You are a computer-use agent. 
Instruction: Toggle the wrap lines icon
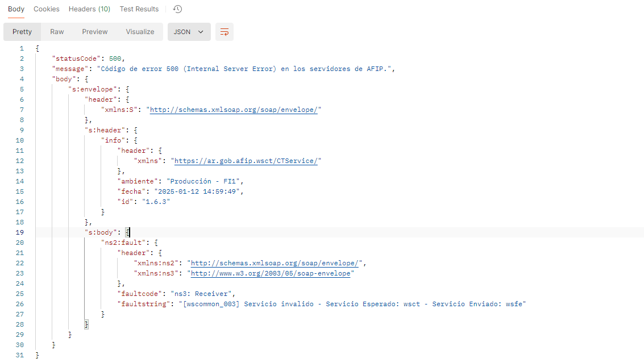(x=224, y=32)
